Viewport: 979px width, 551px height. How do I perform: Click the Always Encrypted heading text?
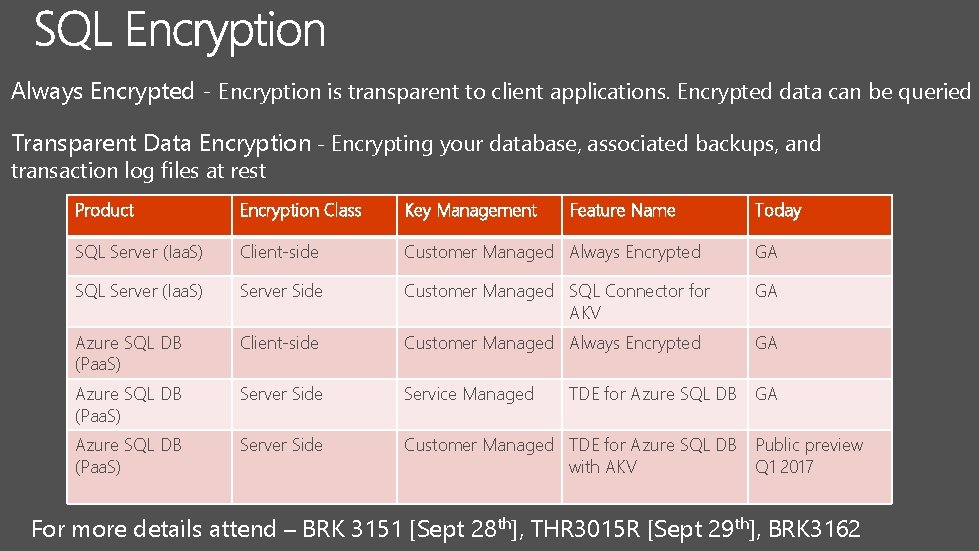click(102, 92)
